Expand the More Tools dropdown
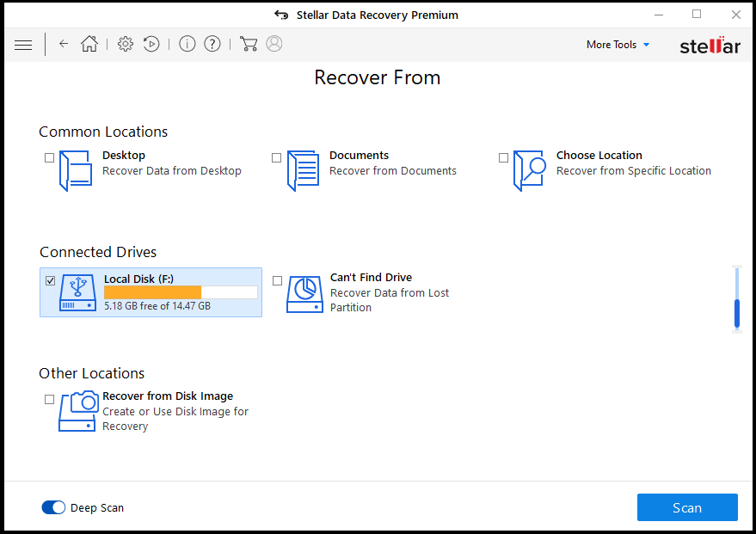Screen dimensions: 756x534 618,45
